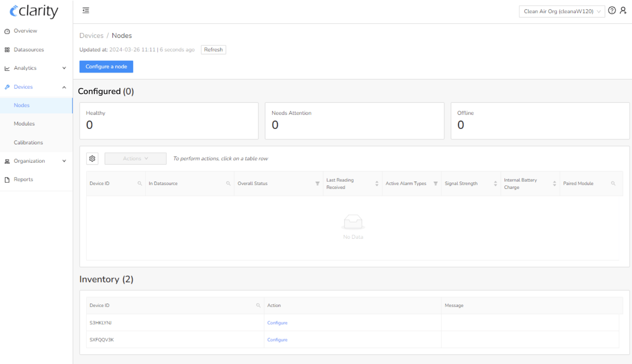Viewport: 632px width, 364px height.
Task: Select the Reports icon in the sidebar
Action: pos(7,179)
